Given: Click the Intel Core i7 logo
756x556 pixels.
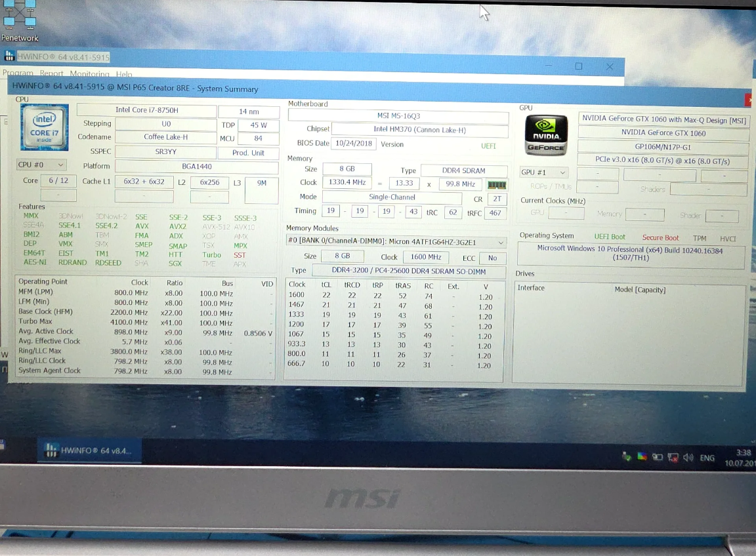Looking at the screenshot, I should 45,127.
